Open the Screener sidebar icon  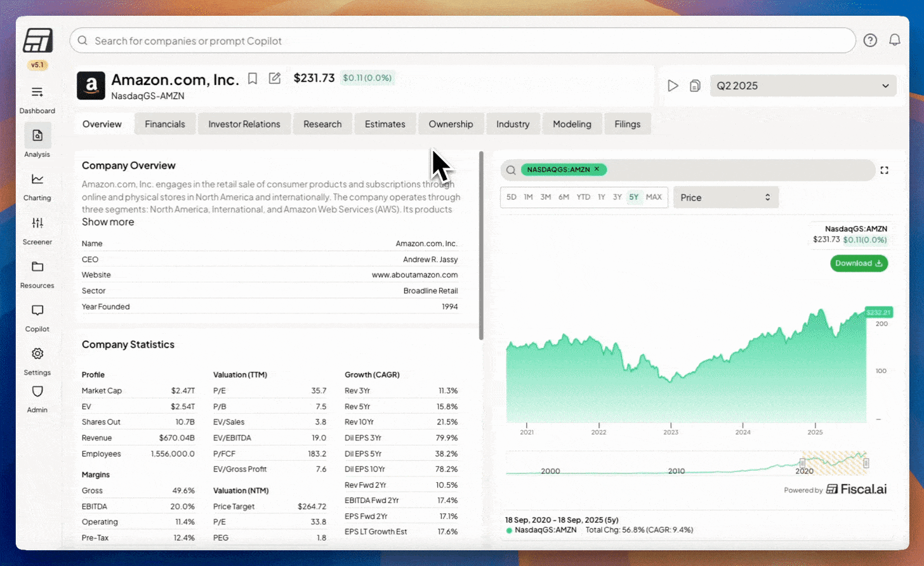37,223
